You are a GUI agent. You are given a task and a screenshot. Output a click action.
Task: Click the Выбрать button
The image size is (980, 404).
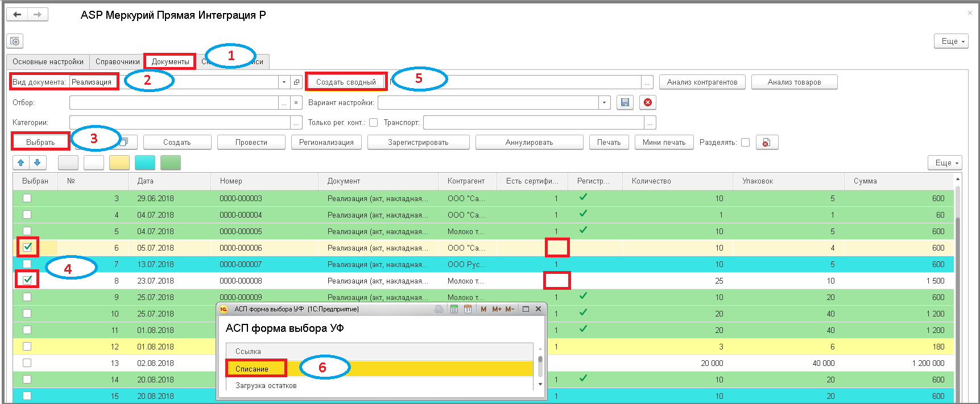[x=40, y=142]
